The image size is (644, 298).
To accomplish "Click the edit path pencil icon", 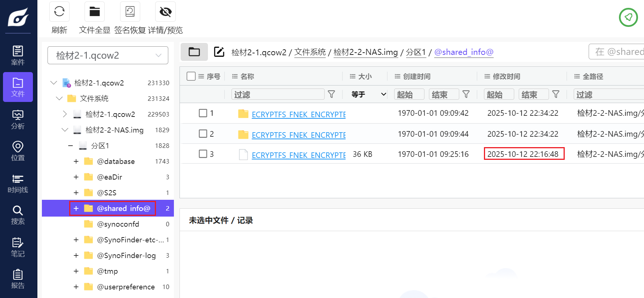I will pos(219,52).
